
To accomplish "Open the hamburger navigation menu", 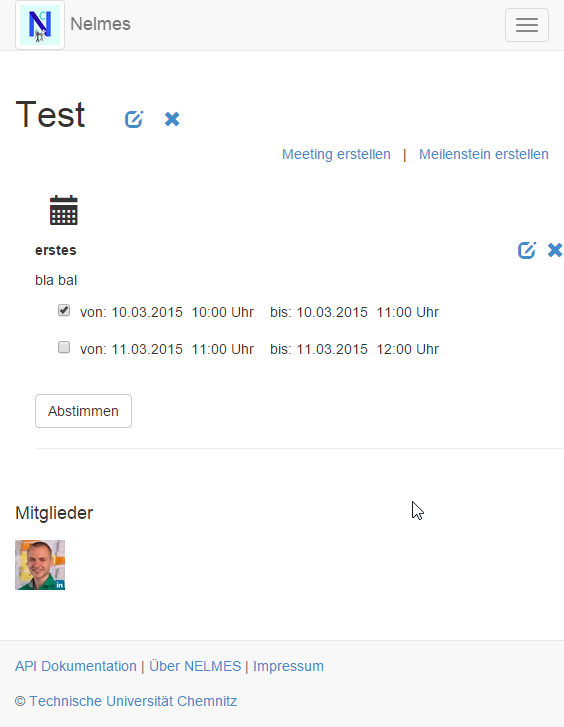I will [x=527, y=25].
